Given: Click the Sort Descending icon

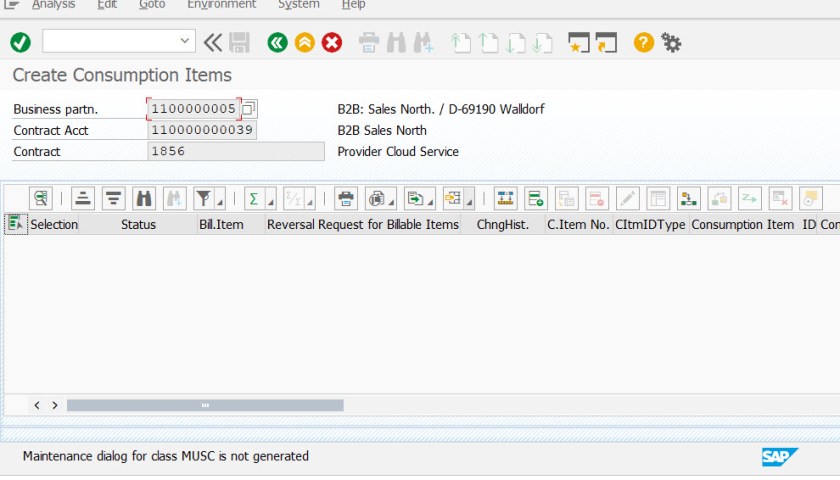Looking at the screenshot, I should 113,199.
